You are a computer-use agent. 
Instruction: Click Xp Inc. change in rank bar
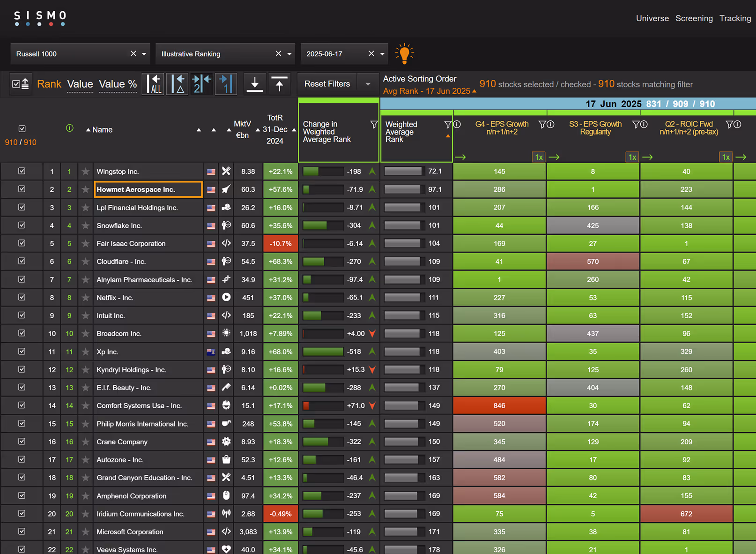click(323, 352)
